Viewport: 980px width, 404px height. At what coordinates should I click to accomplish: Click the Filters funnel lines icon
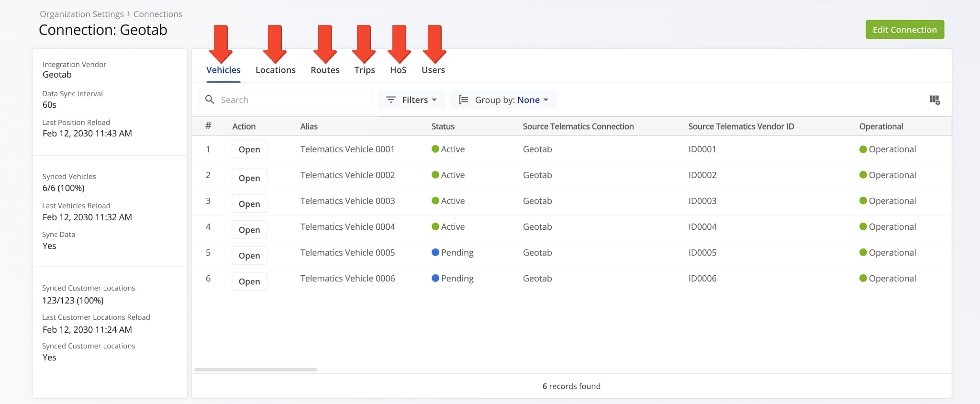pyautogui.click(x=391, y=100)
